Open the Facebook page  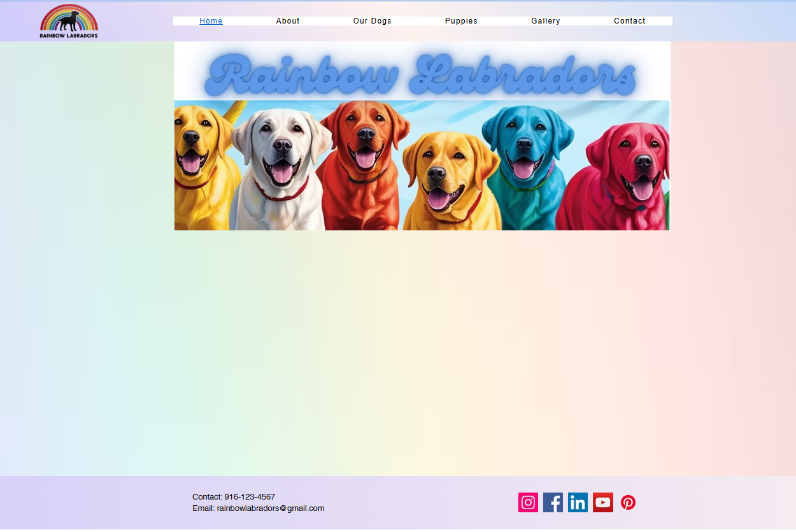(553, 502)
